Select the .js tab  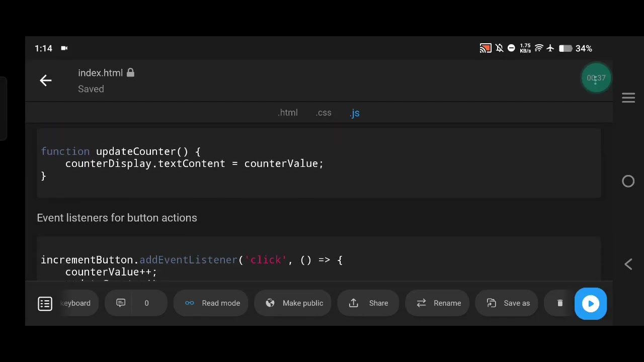[355, 113]
